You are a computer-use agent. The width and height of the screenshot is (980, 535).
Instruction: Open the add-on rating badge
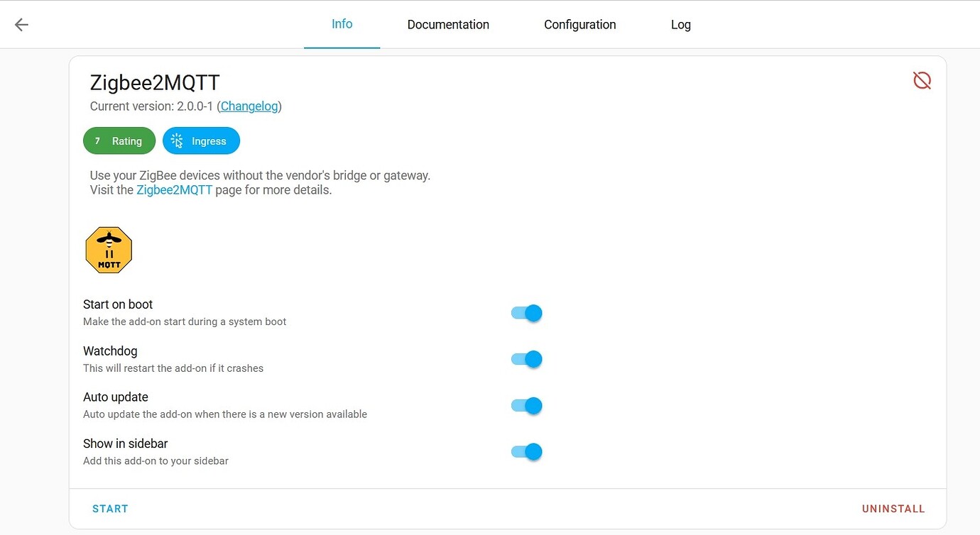[119, 140]
